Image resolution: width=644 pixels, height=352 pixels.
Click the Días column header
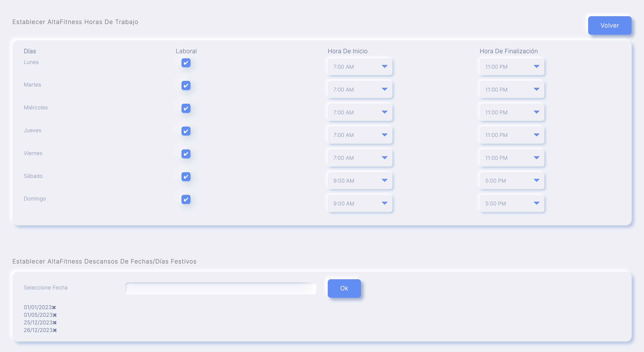[x=30, y=51]
